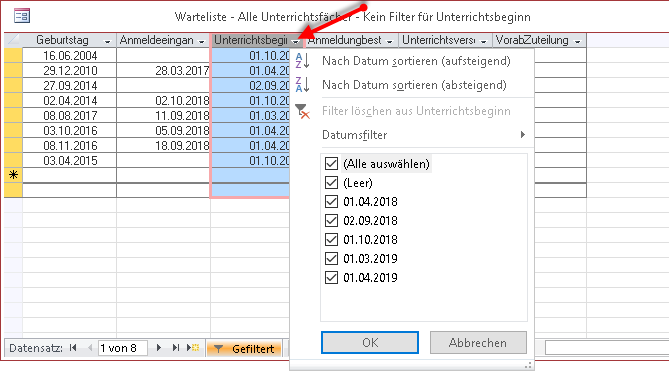Screen dimensions: 669x373
Task: Toggle the 01.04.2019 date checkbox
Action: 332,277
